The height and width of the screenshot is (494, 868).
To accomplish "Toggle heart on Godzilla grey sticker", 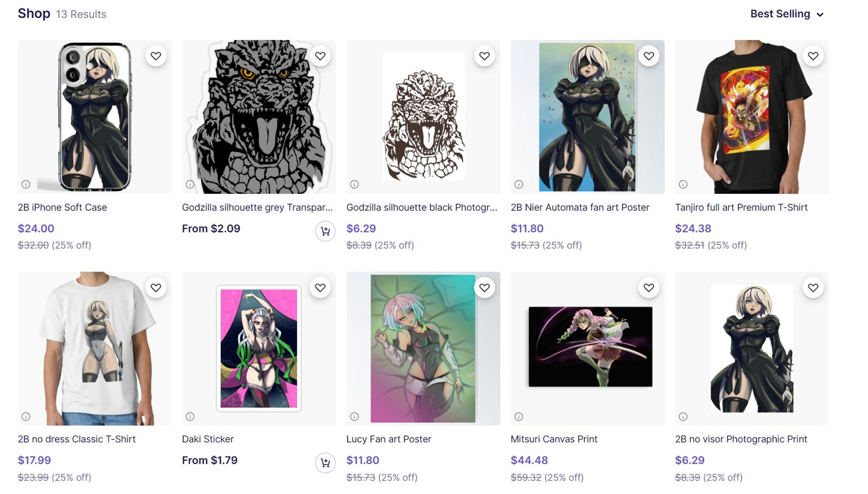I will (320, 56).
